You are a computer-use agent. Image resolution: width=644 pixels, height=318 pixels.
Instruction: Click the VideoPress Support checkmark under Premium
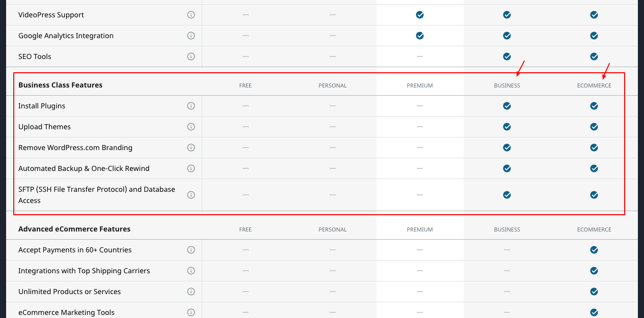[x=419, y=15]
